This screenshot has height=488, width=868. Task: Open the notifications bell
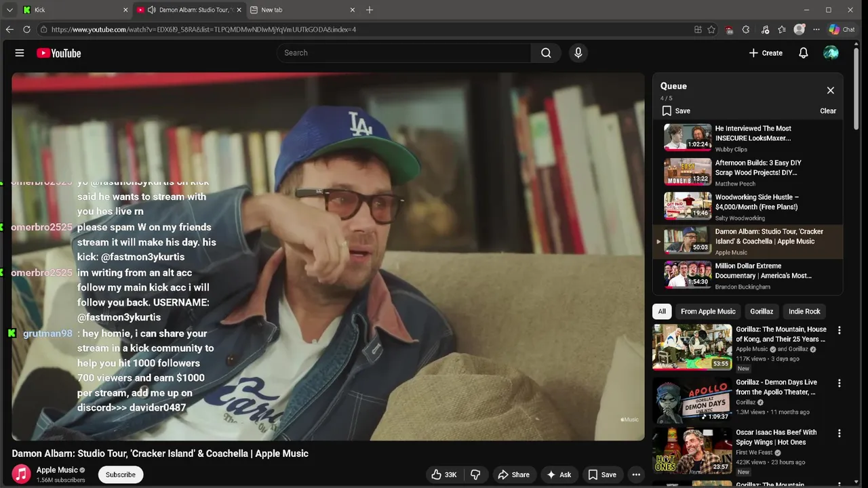point(803,53)
